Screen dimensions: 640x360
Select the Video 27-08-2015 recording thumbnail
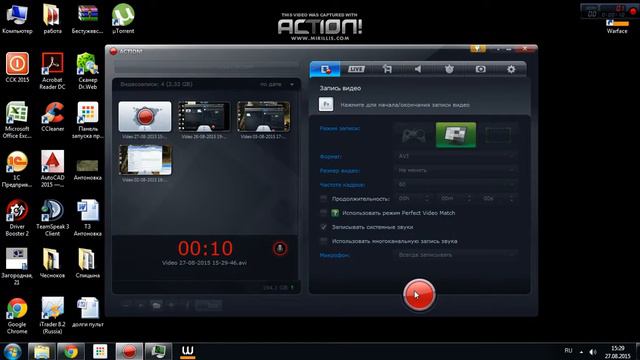(145, 117)
